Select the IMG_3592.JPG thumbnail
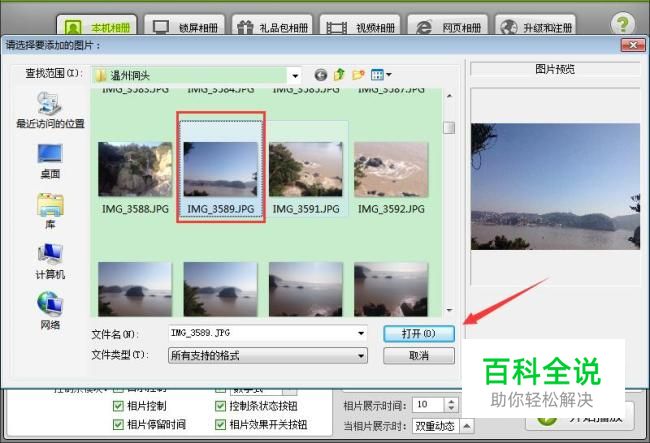Screen dimensions: 650x443 (391, 169)
